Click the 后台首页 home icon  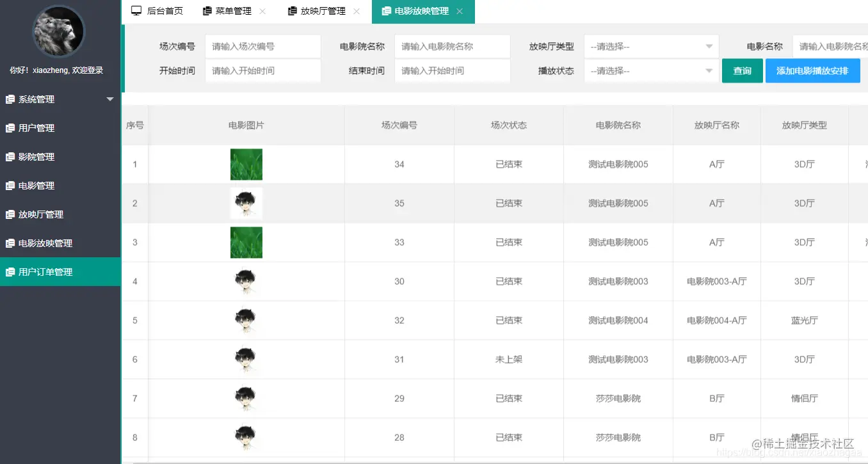(136, 10)
